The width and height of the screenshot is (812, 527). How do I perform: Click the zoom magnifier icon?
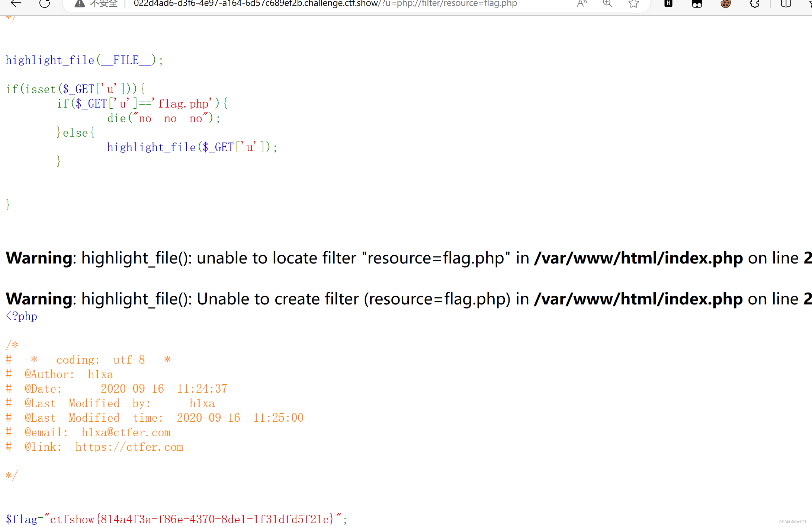point(607,4)
